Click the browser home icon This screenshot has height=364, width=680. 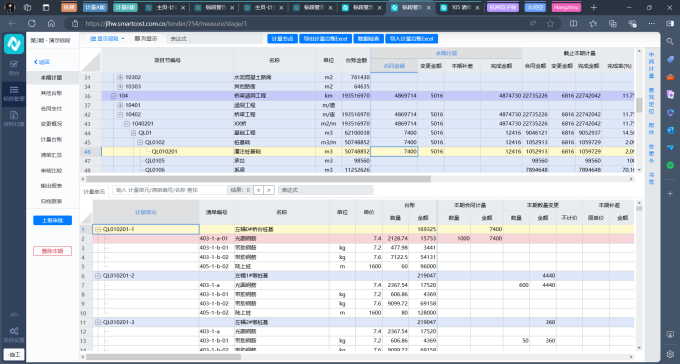[x=51, y=23]
